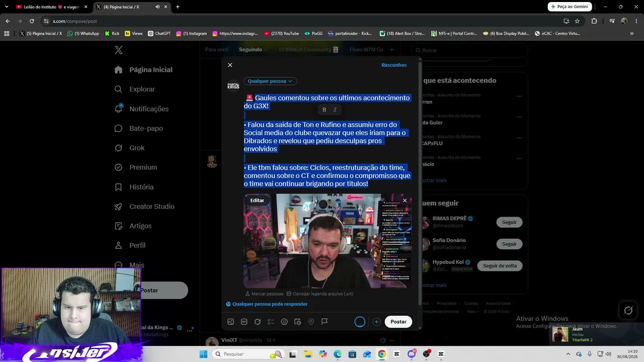Open a new Chrome tab
Screen dimensions: 644x362
tap(178, 7)
